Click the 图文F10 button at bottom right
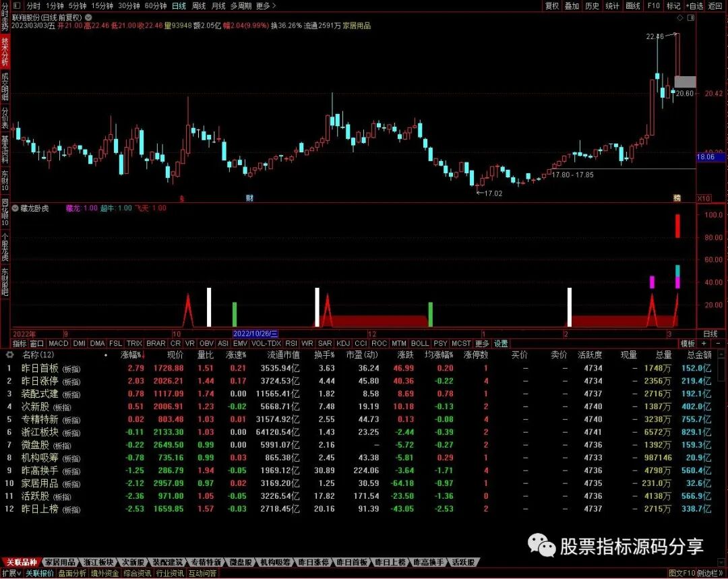728x579 pixels. (681, 574)
